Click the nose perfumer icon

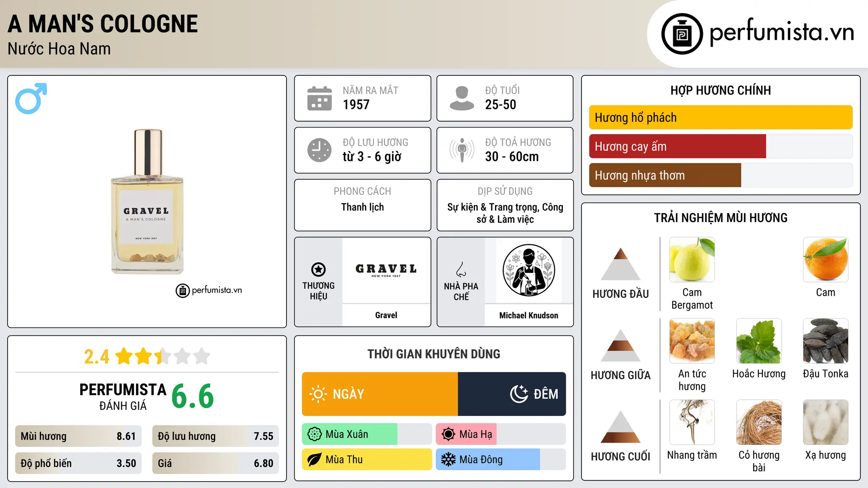tap(461, 269)
